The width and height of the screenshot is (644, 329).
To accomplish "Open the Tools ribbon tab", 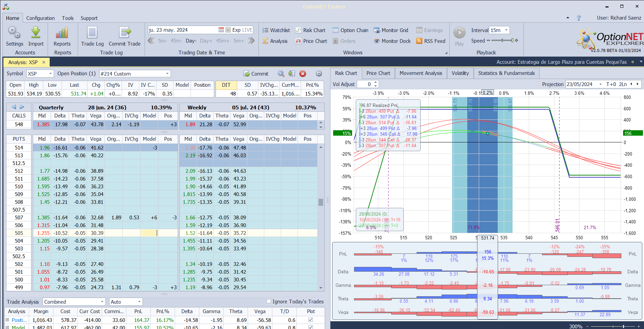I will pos(68,18).
